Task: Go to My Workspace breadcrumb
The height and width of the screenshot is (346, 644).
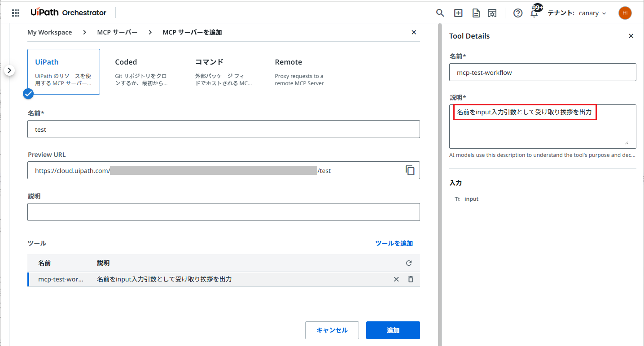Action: (x=49, y=32)
